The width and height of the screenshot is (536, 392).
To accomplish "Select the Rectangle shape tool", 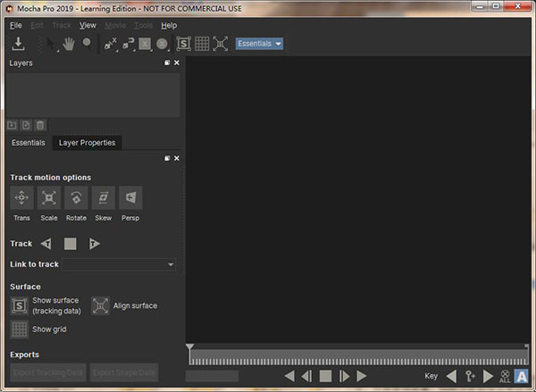I will (145, 44).
